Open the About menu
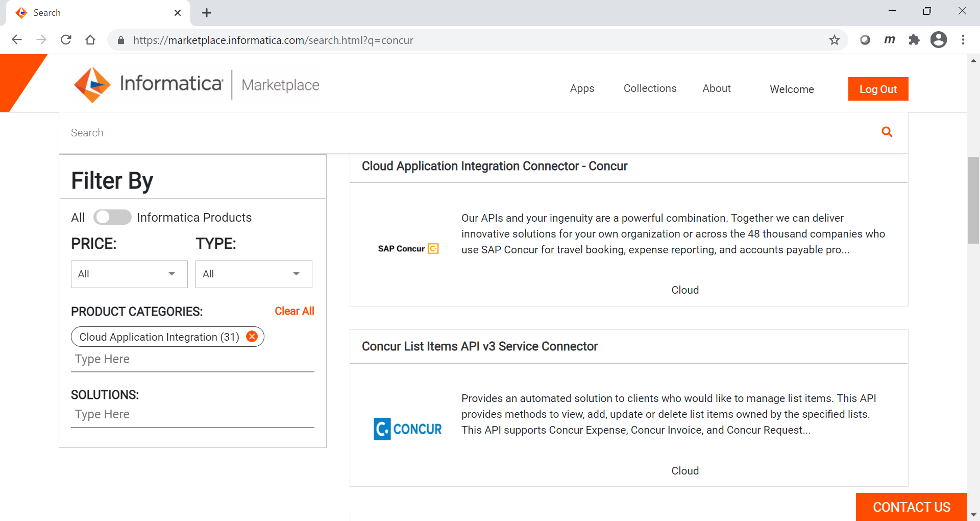This screenshot has width=980, height=521. (x=717, y=88)
